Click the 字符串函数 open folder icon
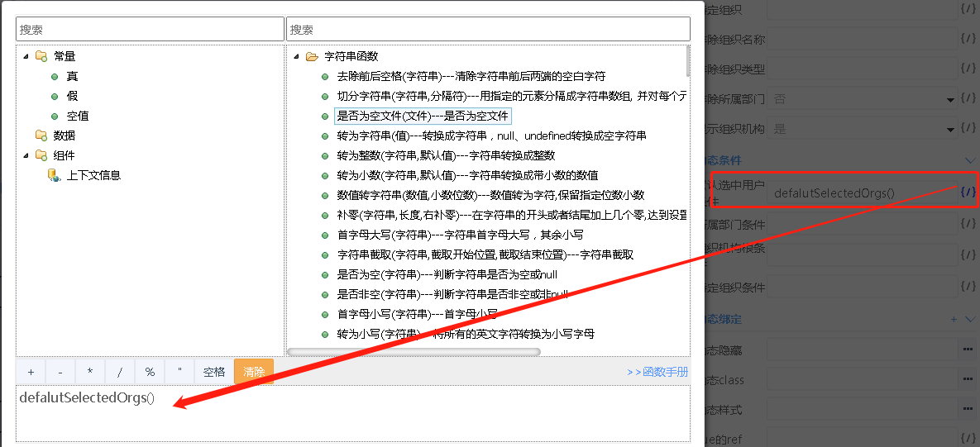This screenshot has height=447, width=980. [312, 57]
